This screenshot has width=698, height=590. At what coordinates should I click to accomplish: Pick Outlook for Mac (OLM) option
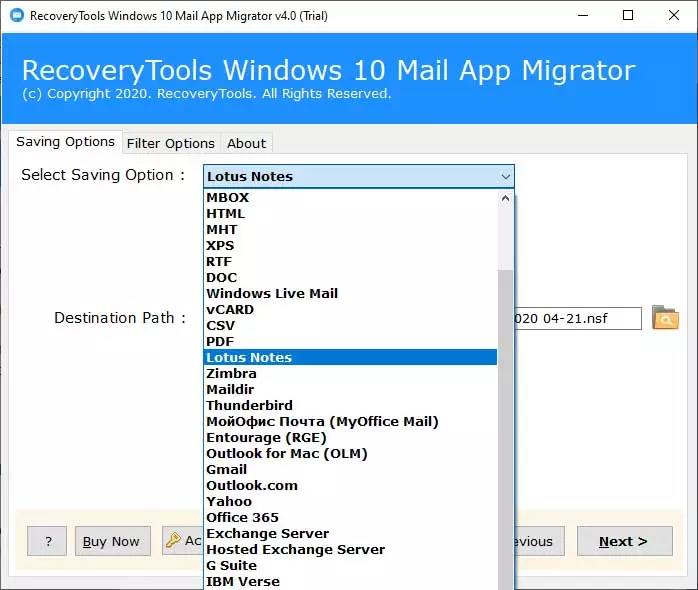click(286, 454)
